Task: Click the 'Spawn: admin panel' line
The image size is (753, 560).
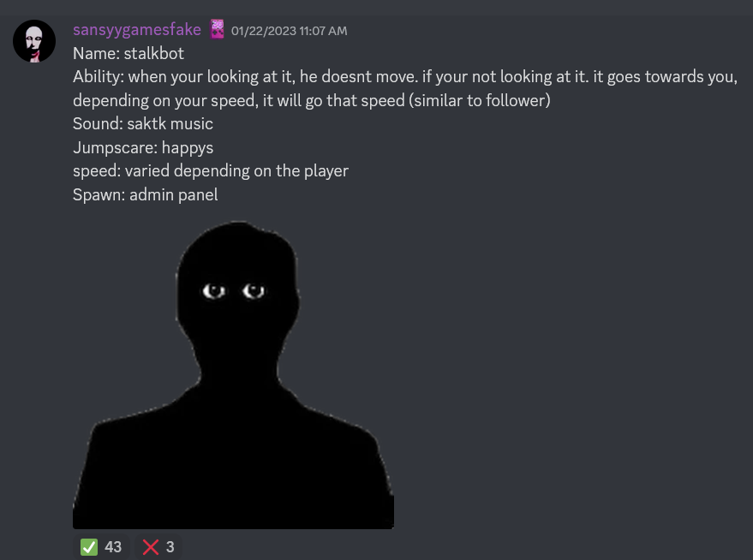Action: (x=145, y=195)
